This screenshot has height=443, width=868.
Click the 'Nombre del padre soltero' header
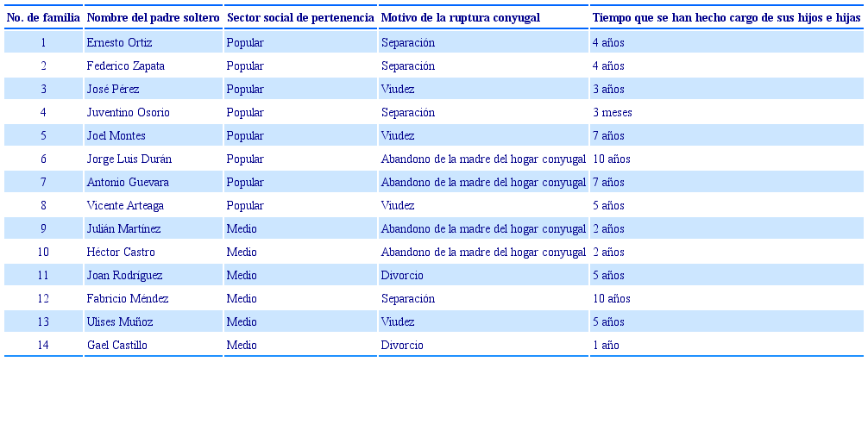click(x=153, y=17)
